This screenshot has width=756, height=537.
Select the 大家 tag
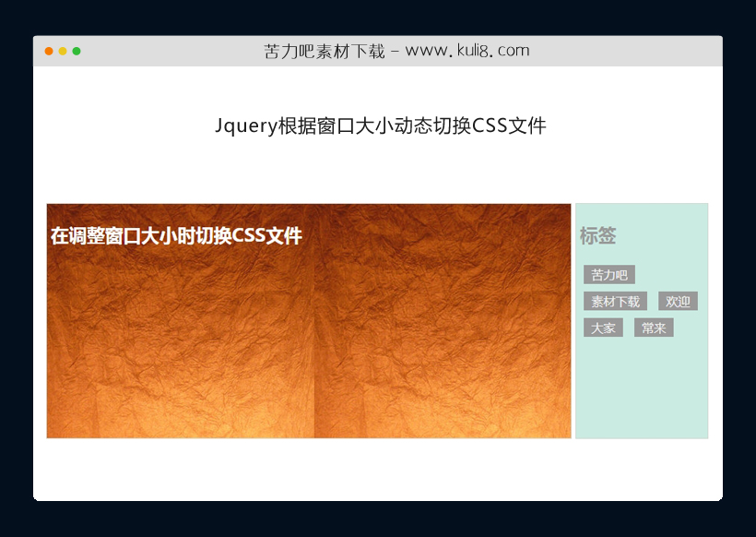602,327
